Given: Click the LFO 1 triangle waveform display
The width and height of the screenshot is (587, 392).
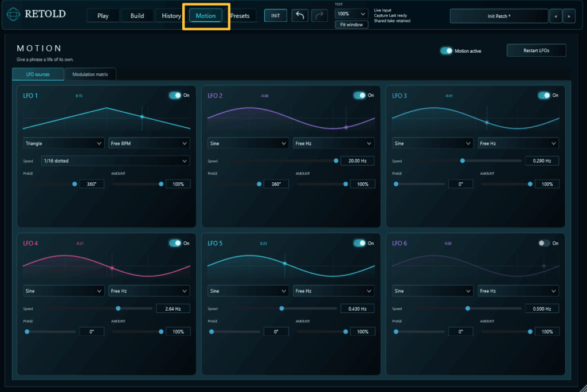Looking at the screenshot, I should point(106,118).
